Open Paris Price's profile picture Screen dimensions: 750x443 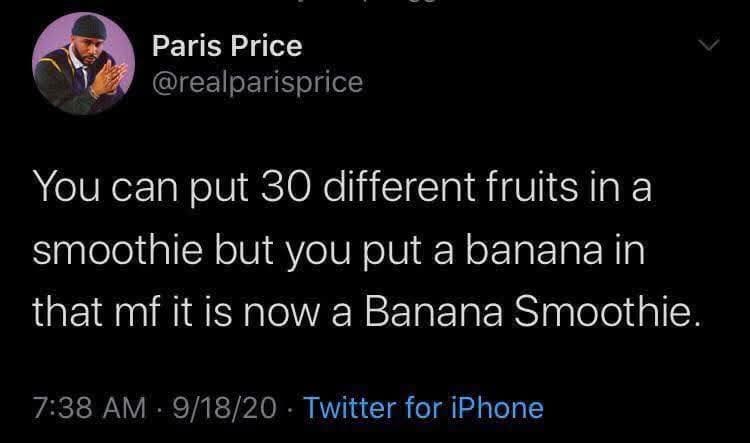click(83, 63)
